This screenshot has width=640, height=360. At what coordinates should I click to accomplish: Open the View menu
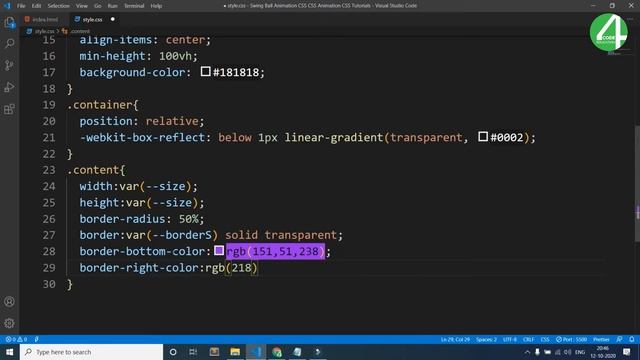point(82,6)
